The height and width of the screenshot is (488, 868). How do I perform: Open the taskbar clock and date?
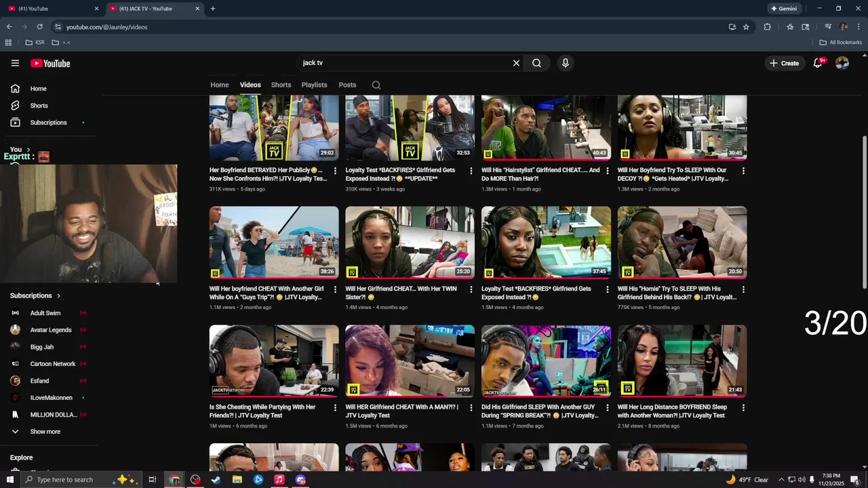point(831,480)
